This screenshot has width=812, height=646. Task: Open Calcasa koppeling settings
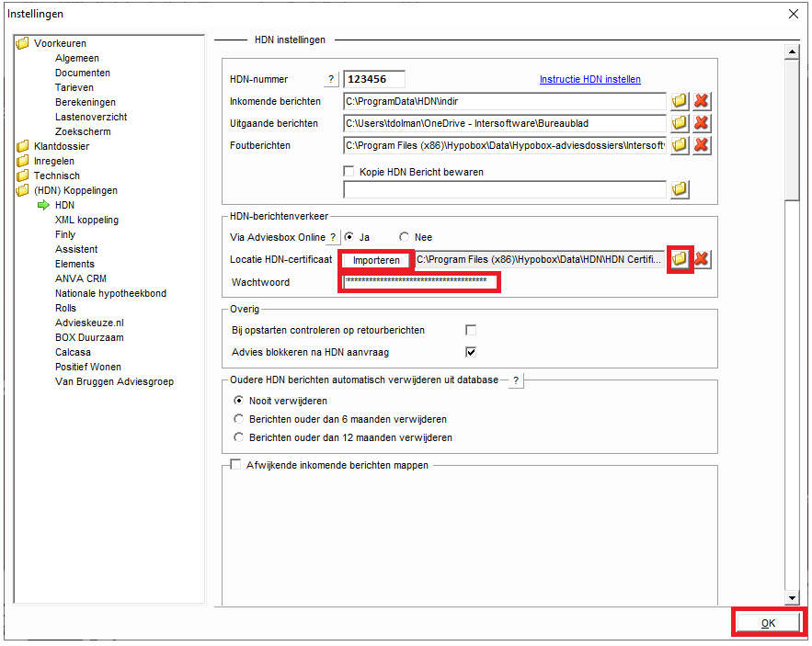73,352
